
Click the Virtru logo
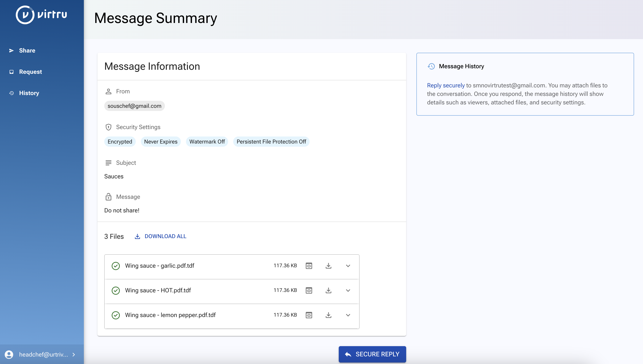(41, 15)
